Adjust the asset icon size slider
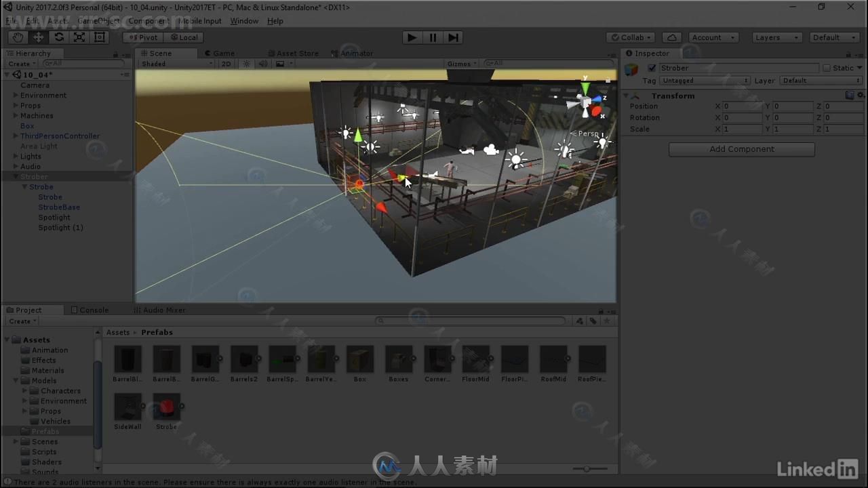The height and width of the screenshot is (488, 868). [586, 469]
